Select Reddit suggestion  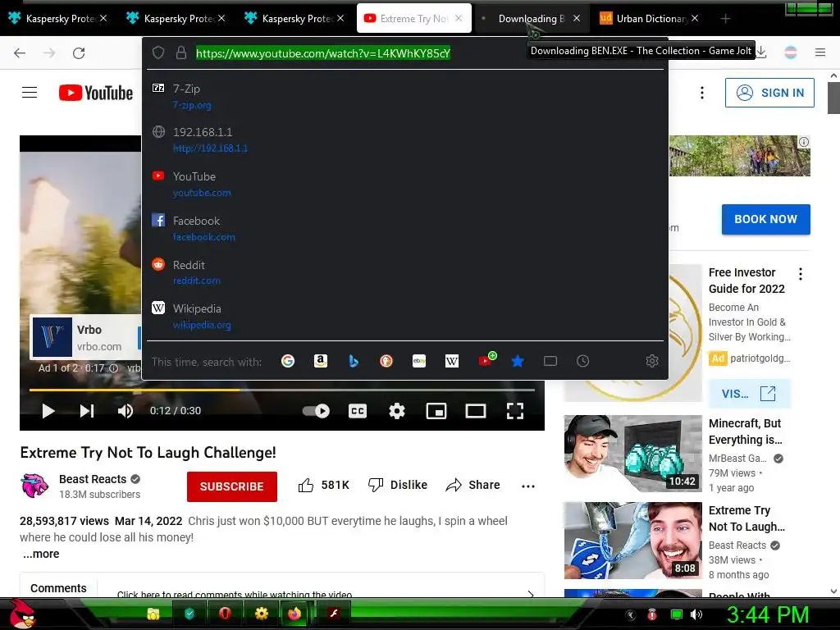click(405, 272)
